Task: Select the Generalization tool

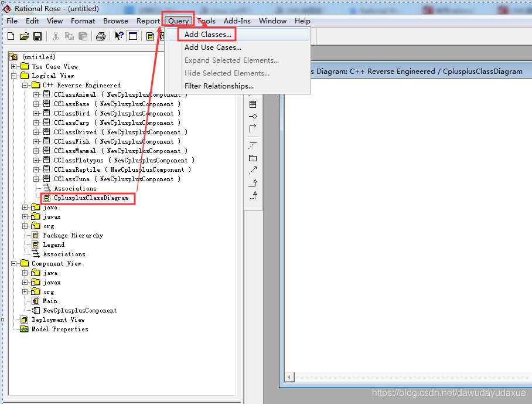Action: [x=253, y=182]
